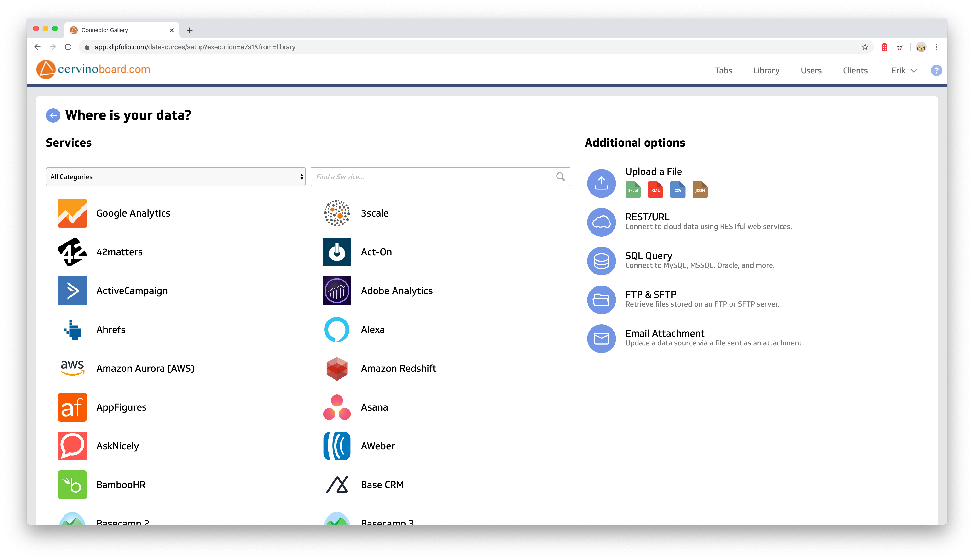
Task: Select the Google Analytics service label
Action: [133, 213]
